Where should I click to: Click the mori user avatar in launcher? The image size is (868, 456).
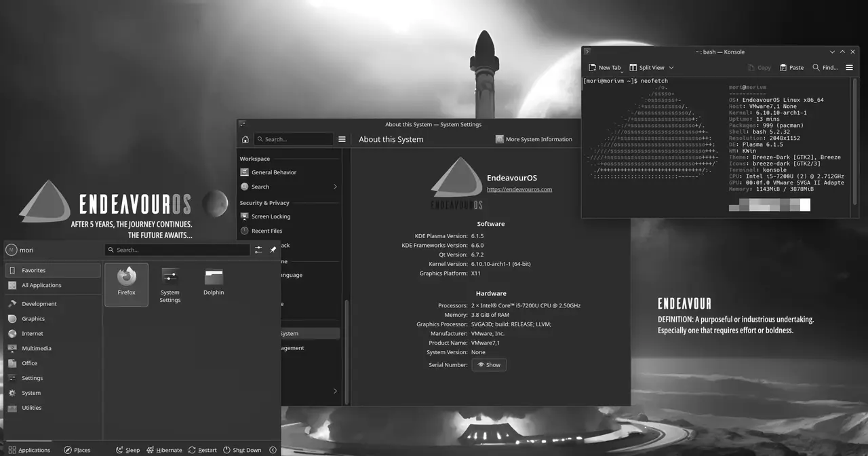click(12, 250)
